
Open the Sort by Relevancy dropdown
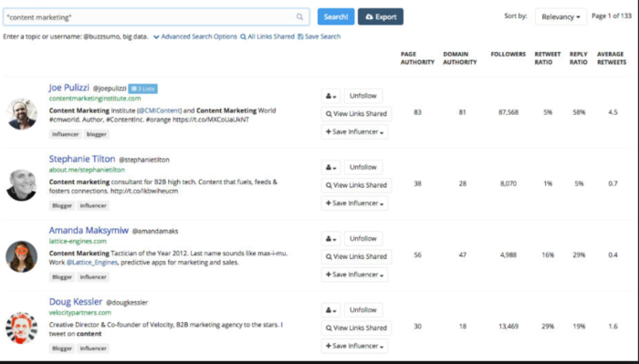[x=560, y=16]
